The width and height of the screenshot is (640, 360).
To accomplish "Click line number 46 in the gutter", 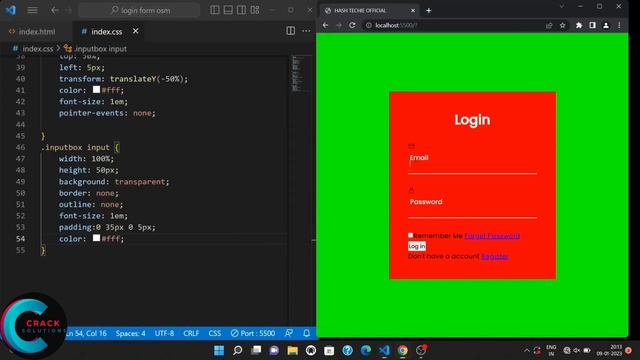I will tap(20, 147).
